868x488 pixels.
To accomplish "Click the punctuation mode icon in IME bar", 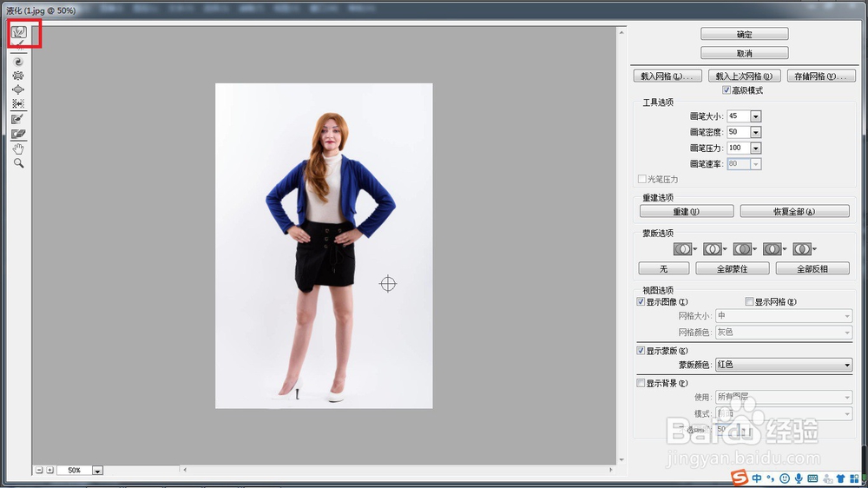I will tap(771, 478).
